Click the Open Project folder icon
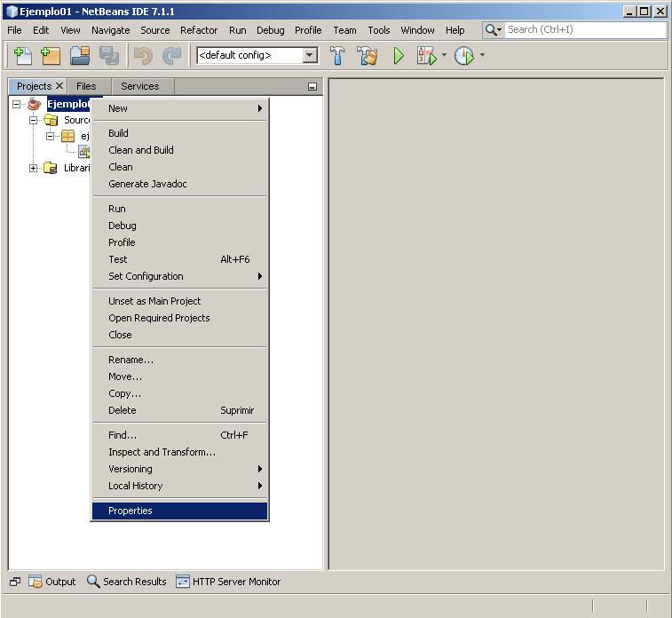This screenshot has height=618, width=672. (80, 56)
